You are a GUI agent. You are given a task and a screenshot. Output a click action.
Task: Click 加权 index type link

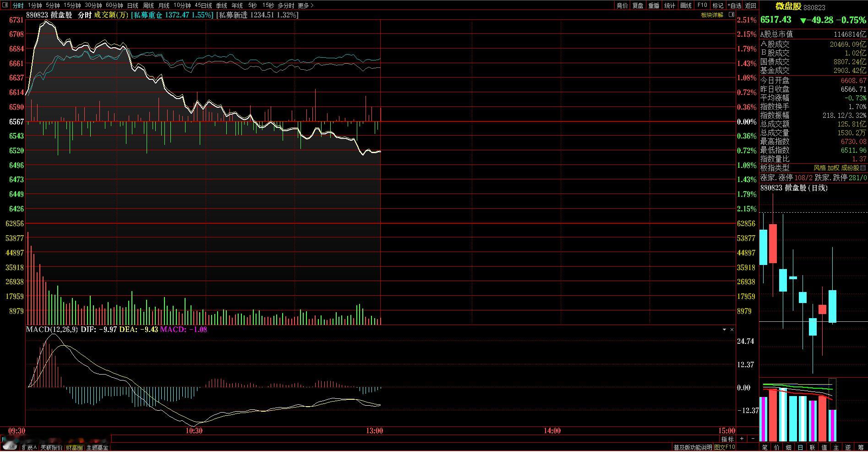tap(833, 168)
